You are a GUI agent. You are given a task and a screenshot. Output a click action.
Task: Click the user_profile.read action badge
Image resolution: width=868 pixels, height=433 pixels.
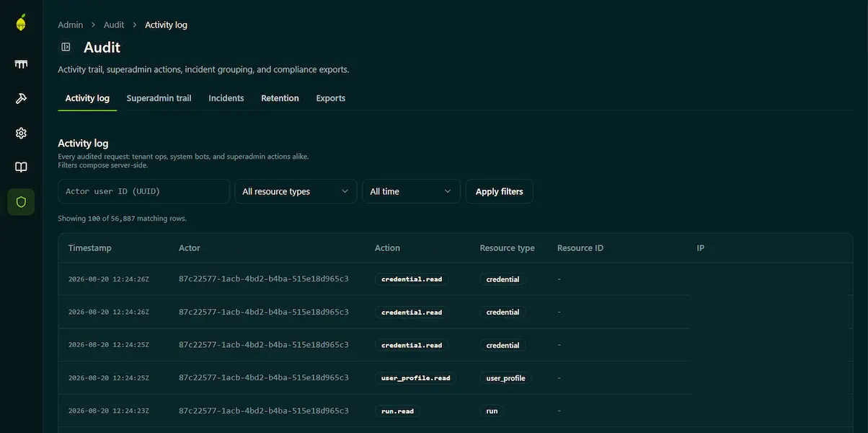[415, 378]
